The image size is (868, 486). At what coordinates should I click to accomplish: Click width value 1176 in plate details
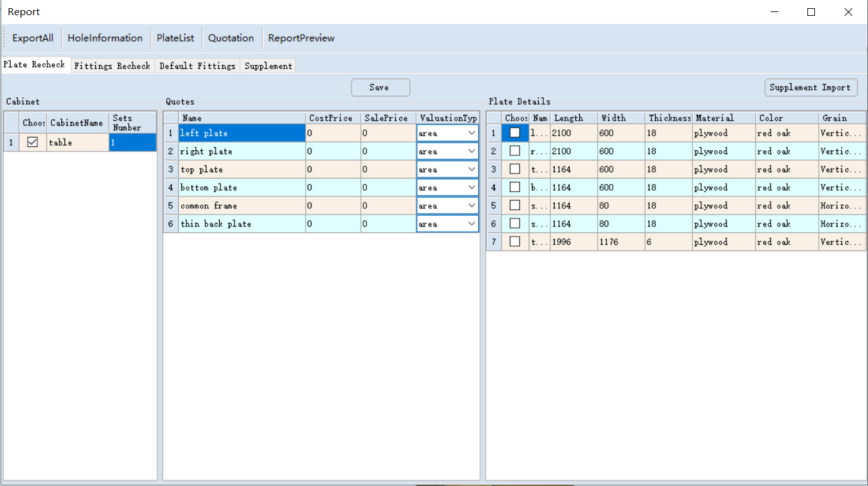coord(621,242)
